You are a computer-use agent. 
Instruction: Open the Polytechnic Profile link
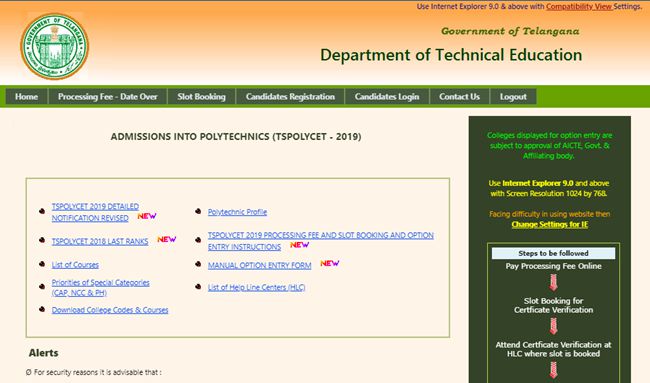tap(237, 212)
